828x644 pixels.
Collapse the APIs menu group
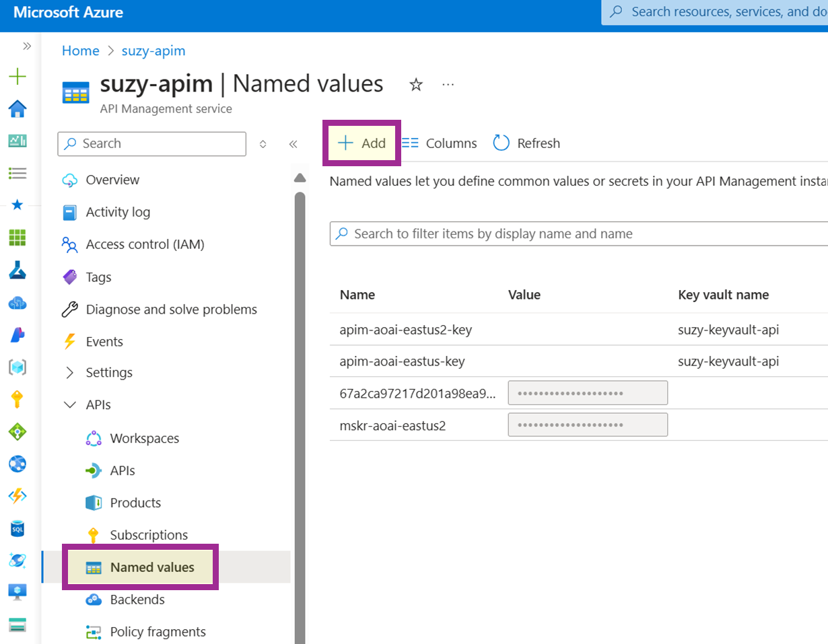(x=70, y=405)
